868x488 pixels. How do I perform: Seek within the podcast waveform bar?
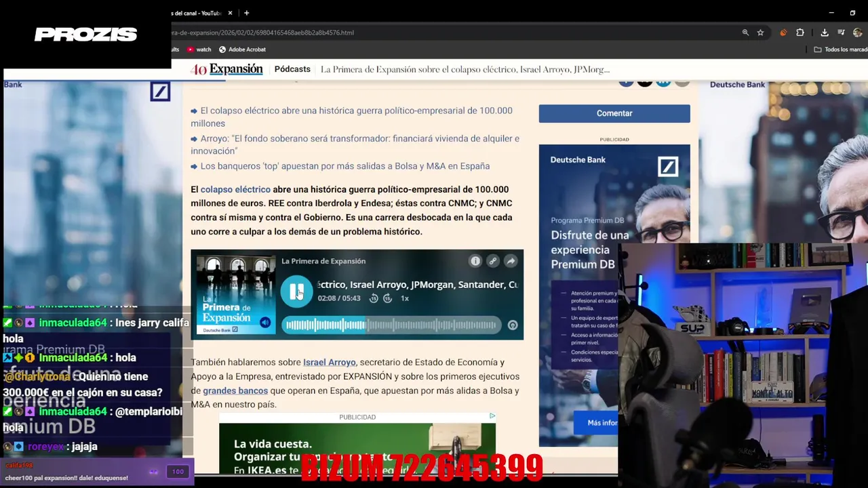(x=391, y=325)
